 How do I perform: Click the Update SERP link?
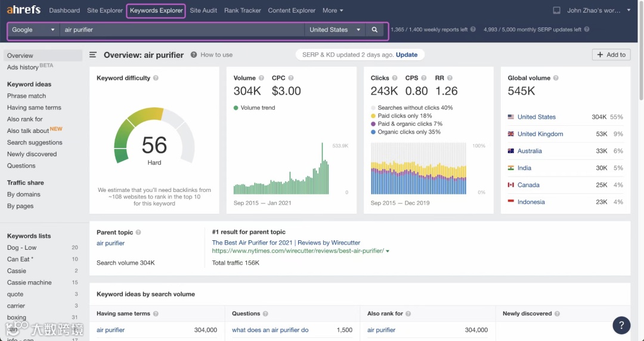coord(407,55)
